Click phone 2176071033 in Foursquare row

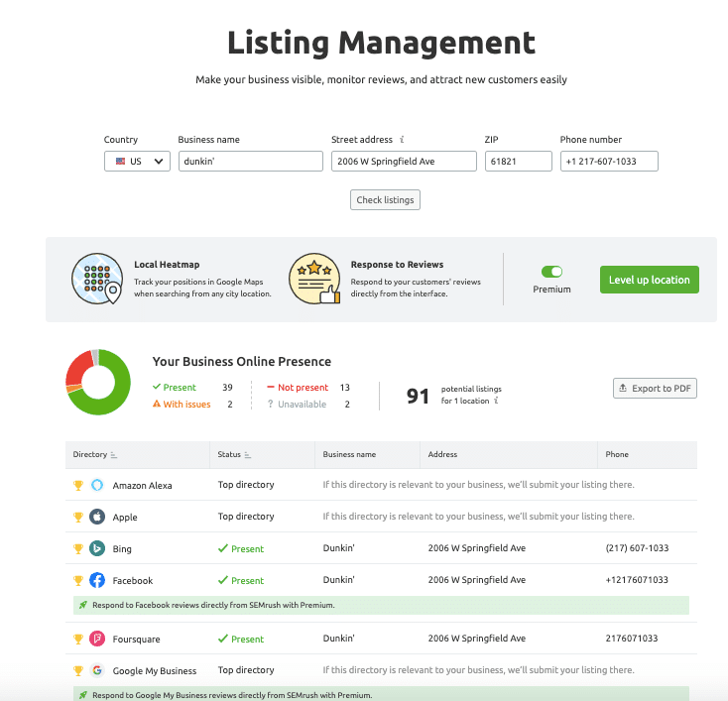click(632, 638)
